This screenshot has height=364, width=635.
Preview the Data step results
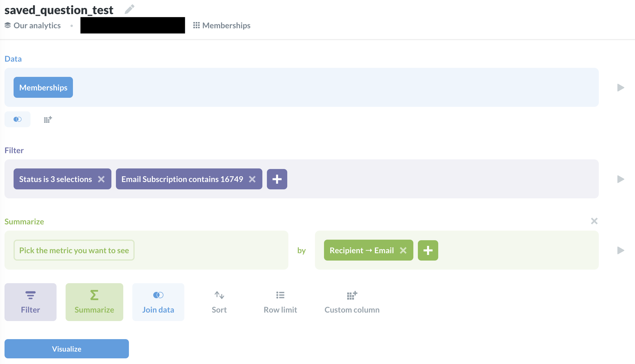pyautogui.click(x=621, y=88)
